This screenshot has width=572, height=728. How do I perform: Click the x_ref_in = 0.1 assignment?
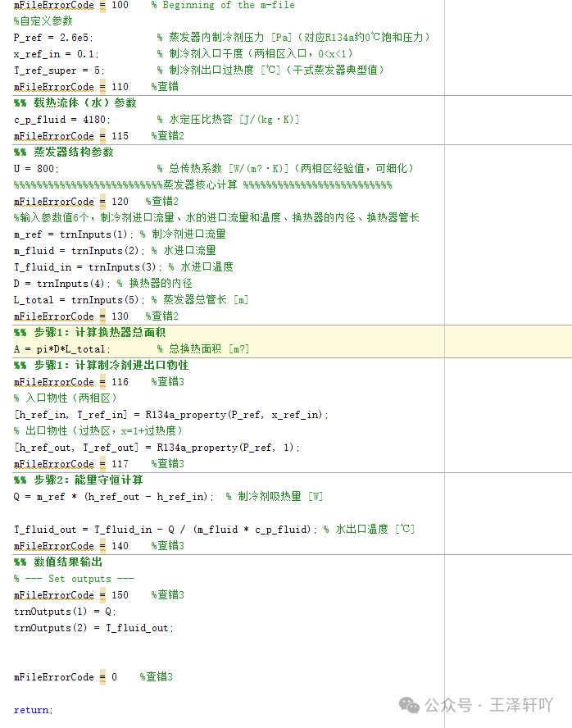click(56, 54)
